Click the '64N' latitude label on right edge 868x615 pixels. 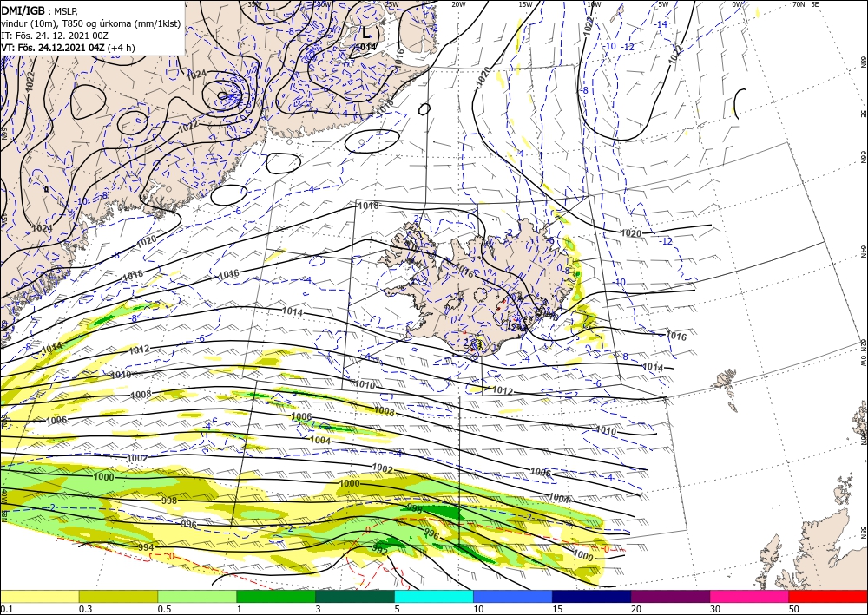pos(863,252)
